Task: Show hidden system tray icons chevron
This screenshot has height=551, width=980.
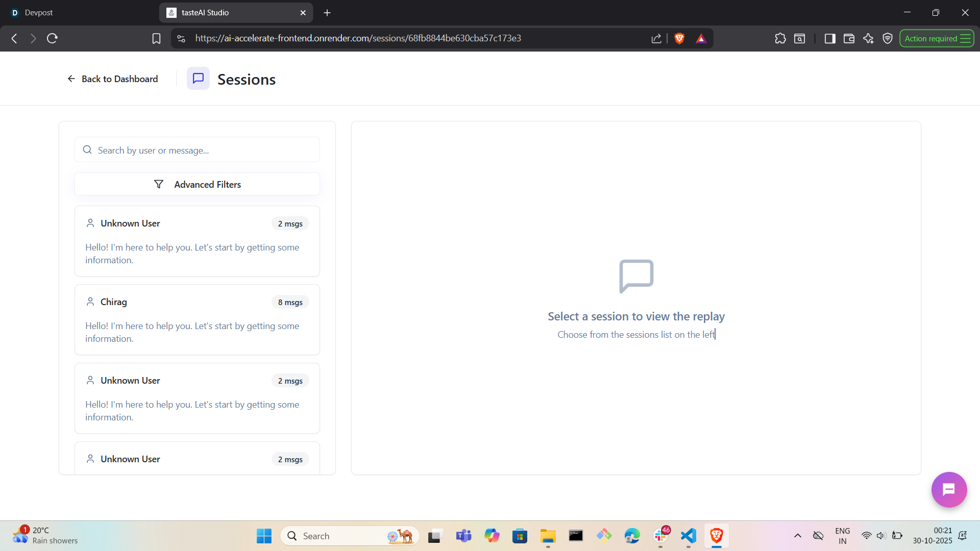Action: pos(797,536)
